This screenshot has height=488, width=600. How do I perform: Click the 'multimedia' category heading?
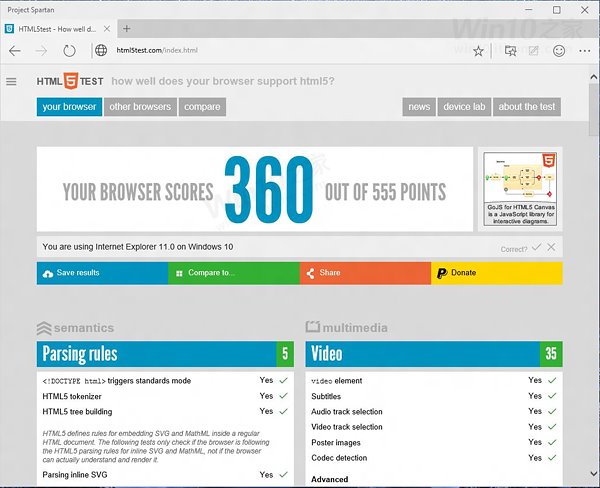[347, 328]
